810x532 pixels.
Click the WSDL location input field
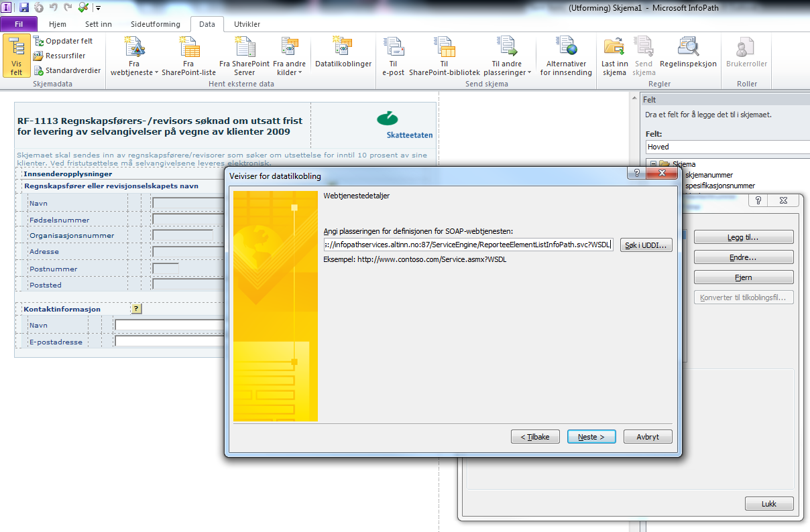(x=468, y=245)
